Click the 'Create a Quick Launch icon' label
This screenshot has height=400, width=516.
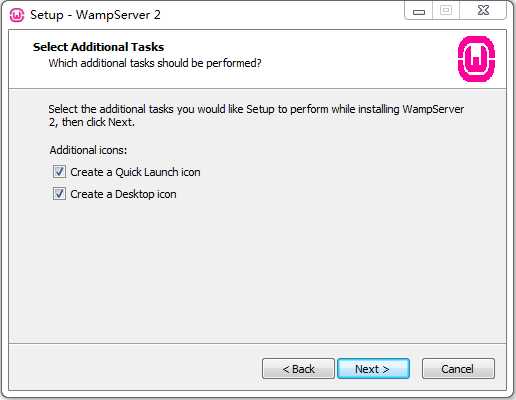[135, 172]
